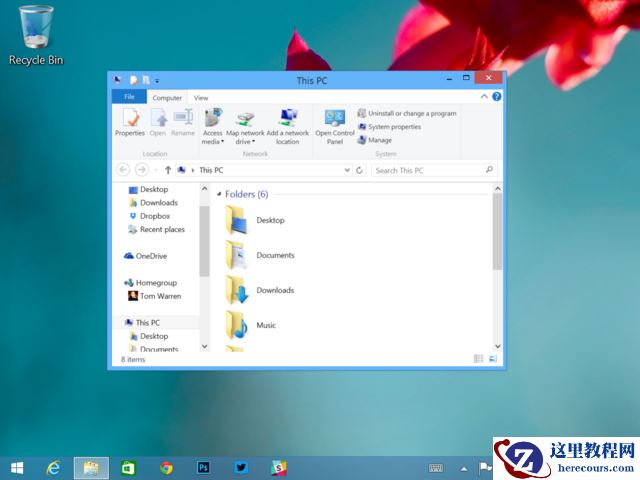Open Photoshop from the taskbar
Viewport: 640px width, 480px height.
pyautogui.click(x=203, y=468)
